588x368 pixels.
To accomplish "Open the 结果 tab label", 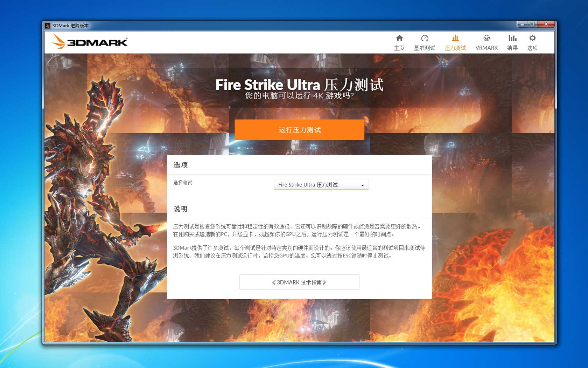I will click(x=512, y=48).
